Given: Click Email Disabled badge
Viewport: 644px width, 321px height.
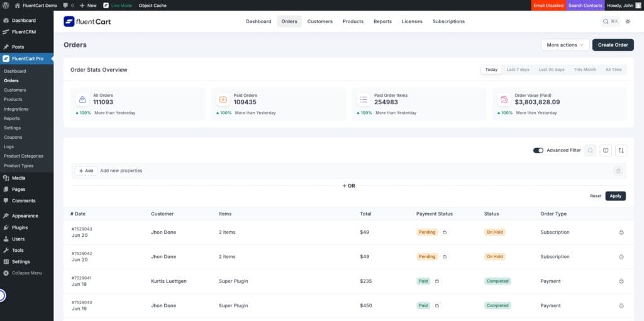Looking at the screenshot, I should [x=548, y=5].
